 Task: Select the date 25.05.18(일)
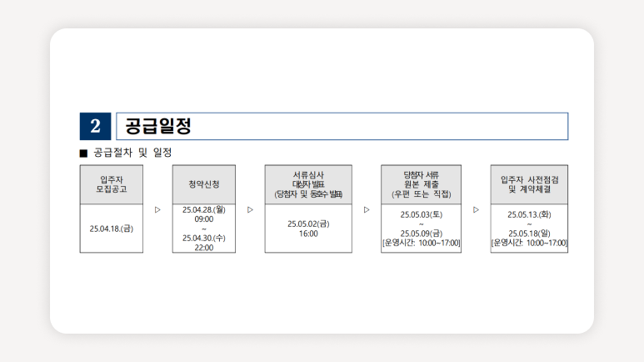[x=529, y=234]
